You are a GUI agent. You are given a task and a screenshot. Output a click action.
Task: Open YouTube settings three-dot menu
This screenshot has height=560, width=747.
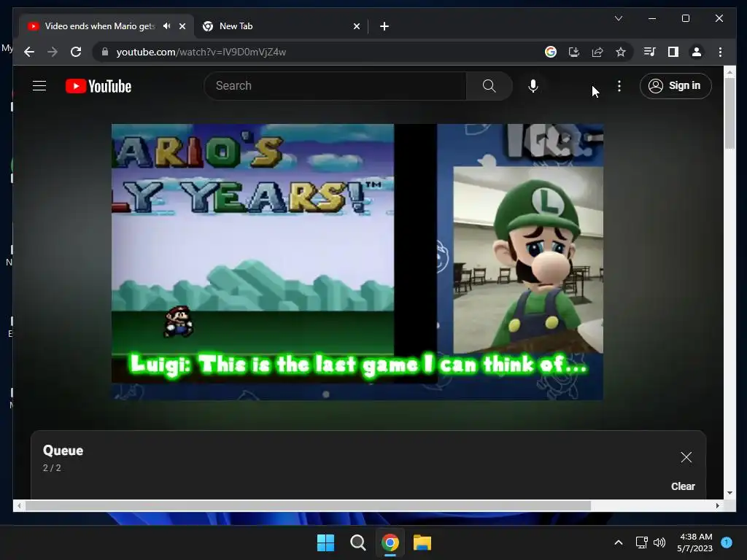pos(619,86)
